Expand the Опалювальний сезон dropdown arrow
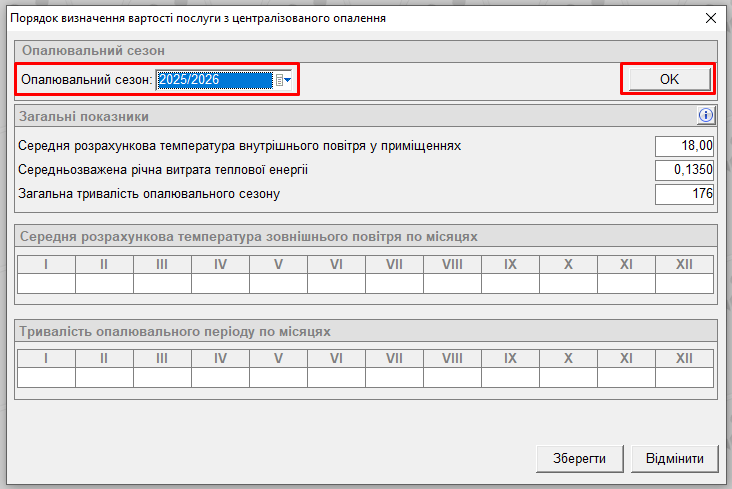732x489 pixels. point(288,80)
